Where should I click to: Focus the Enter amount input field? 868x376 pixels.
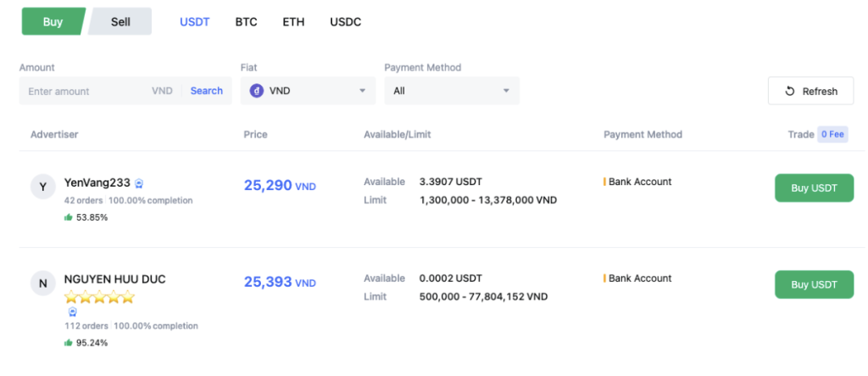click(85, 91)
